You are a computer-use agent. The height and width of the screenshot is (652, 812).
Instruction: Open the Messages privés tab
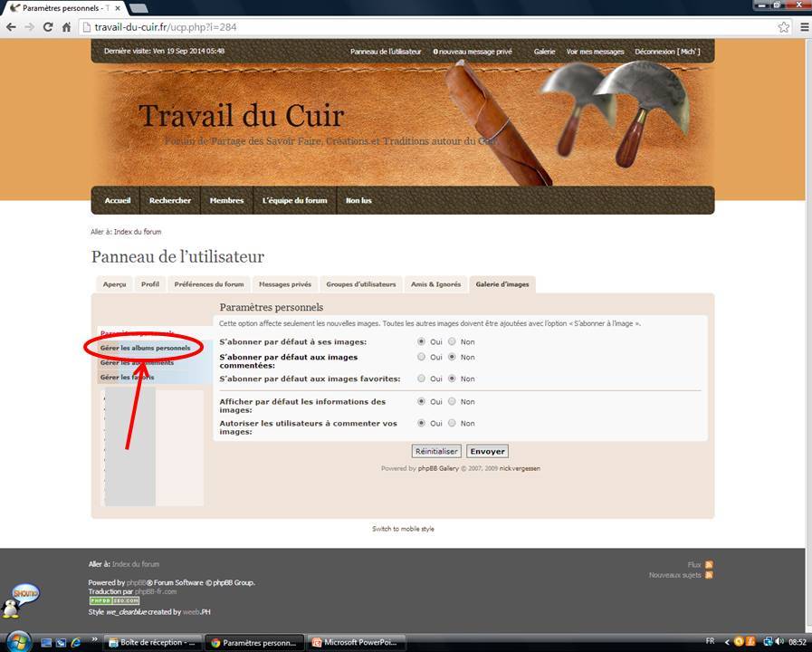(x=284, y=284)
